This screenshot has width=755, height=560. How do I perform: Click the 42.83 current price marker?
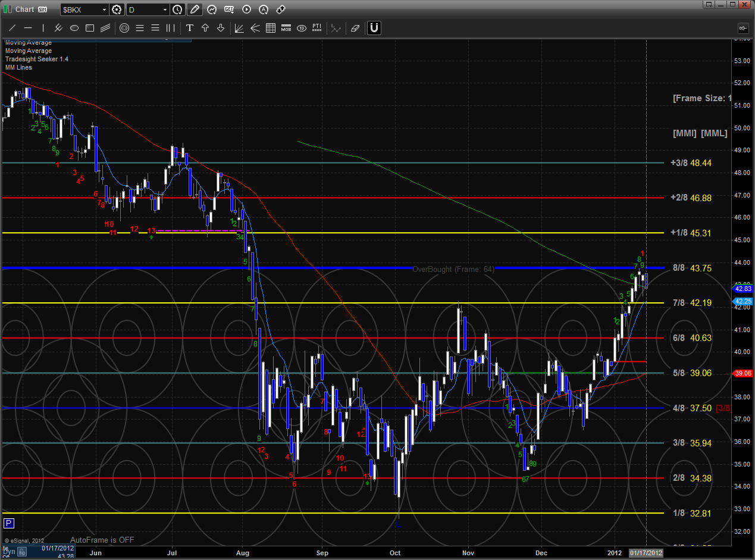[744, 289]
